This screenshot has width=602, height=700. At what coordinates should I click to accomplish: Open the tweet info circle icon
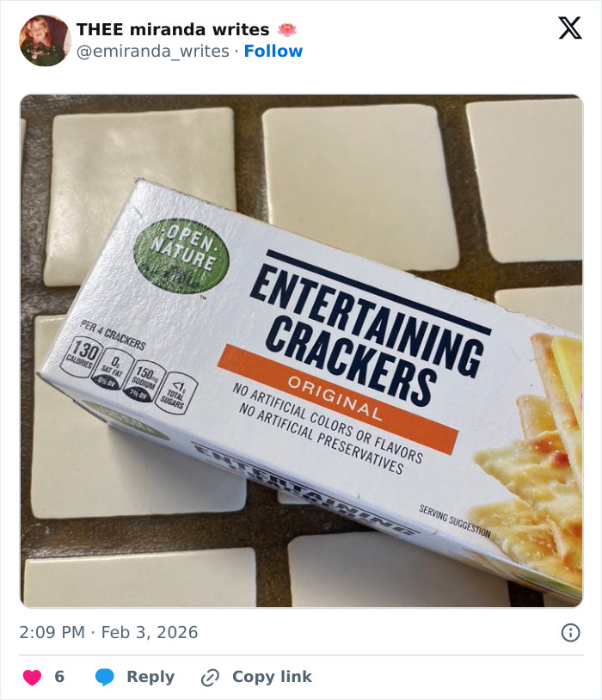point(570,633)
